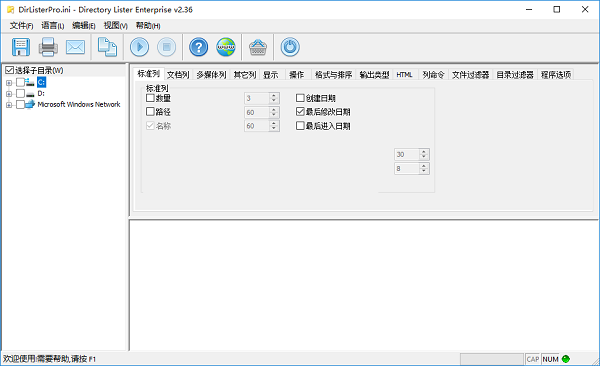Image resolution: width=600 pixels, height=366 pixels.
Task: Click the Copy to clipboard toolbar icon
Action: point(108,47)
